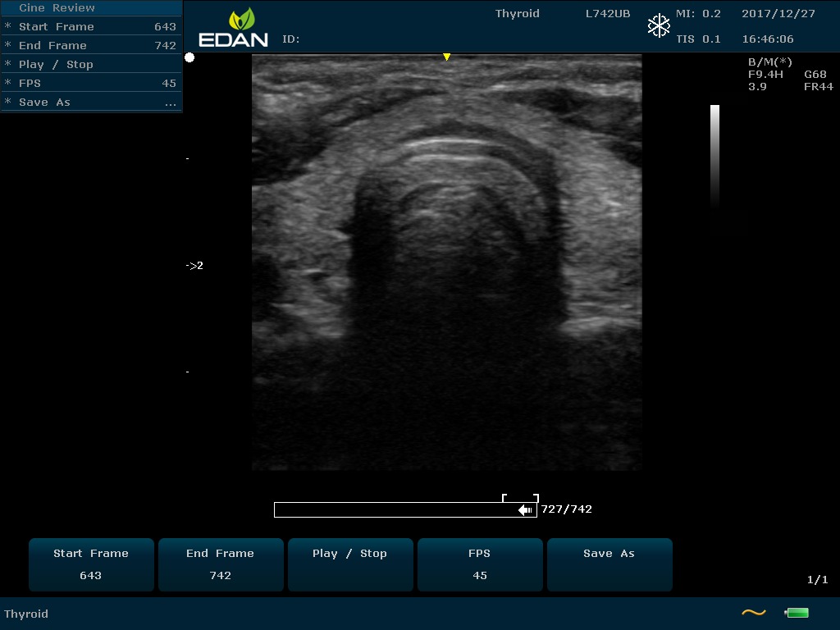Open Save As... in Cine Review menu

tap(91, 103)
